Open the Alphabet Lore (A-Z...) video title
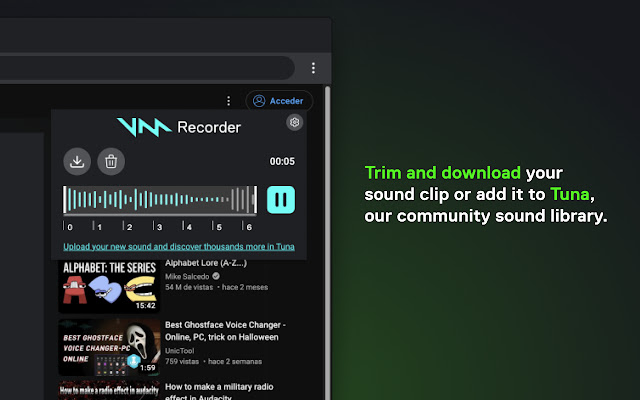This screenshot has width=640, height=400. click(206, 263)
